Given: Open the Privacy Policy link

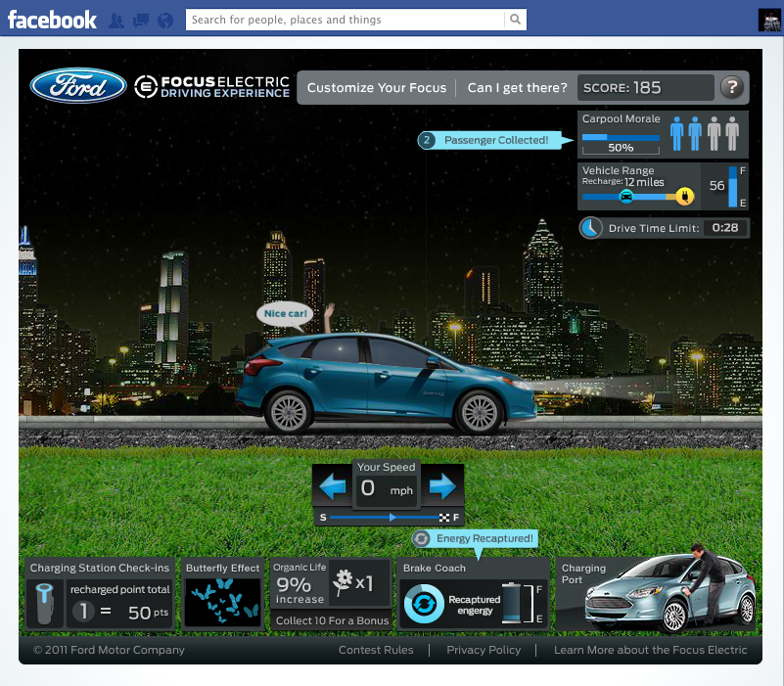Looking at the screenshot, I should pos(484,650).
